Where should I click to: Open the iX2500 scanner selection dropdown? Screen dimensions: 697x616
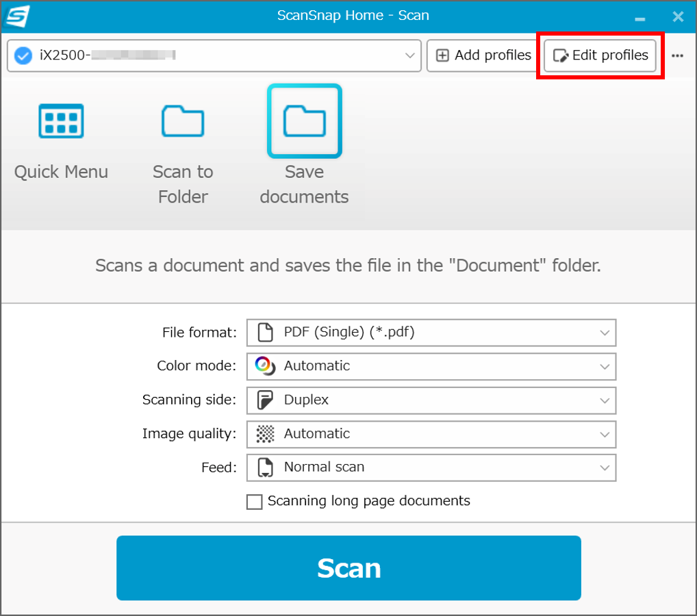pos(214,55)
